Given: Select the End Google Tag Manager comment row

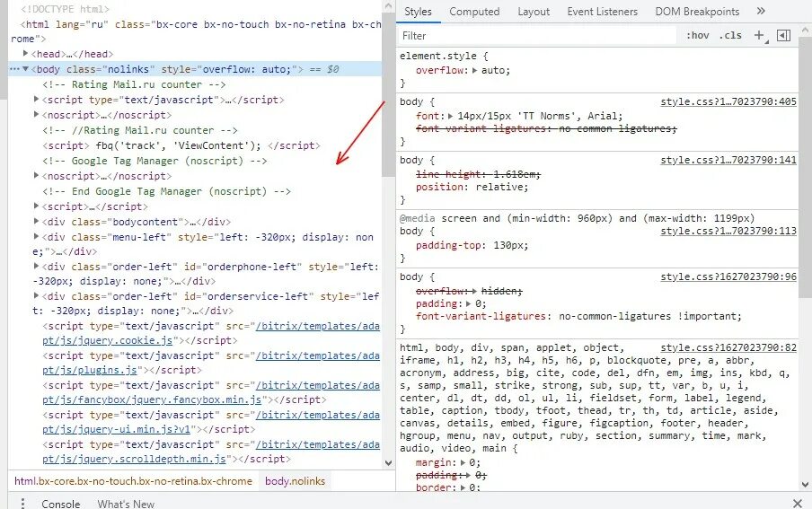Looking at the screenshot, I should [x=167, y=191].
